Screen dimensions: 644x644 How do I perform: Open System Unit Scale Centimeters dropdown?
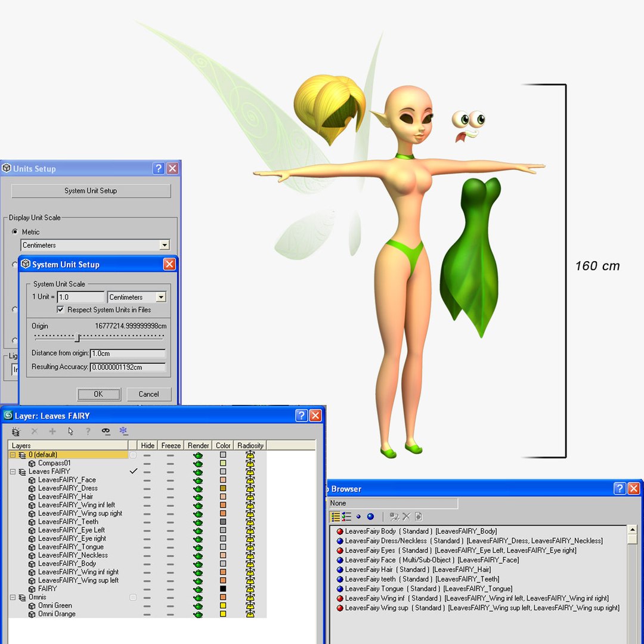[x=161, y=297]
